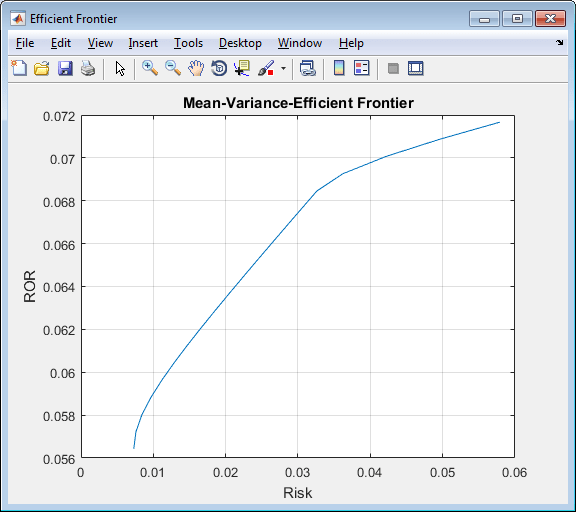
Task: Click the MATLAB logo in title bar
Action: tap(18, 18)
